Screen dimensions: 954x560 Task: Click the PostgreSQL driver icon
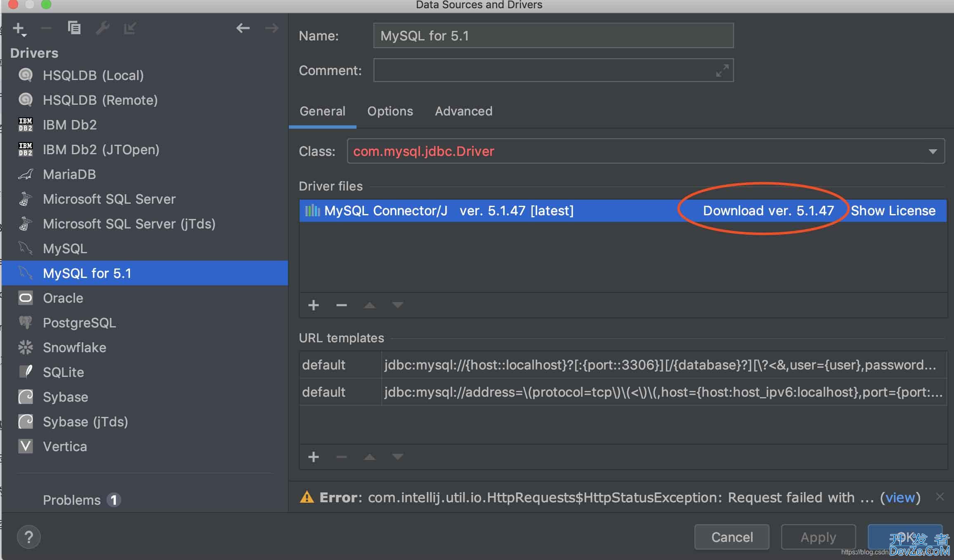coord(26,322)
